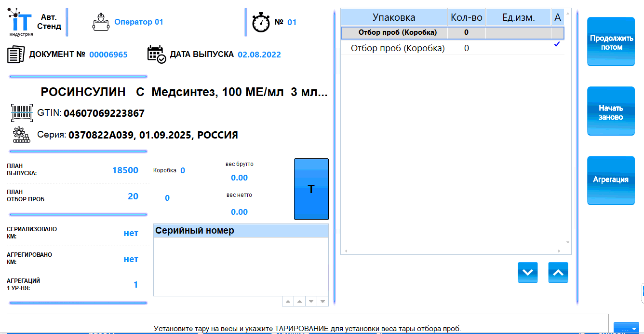Click the GTIN value 04607069223867
The width and height of the screenshot is (644, 334).
[104, 113]
